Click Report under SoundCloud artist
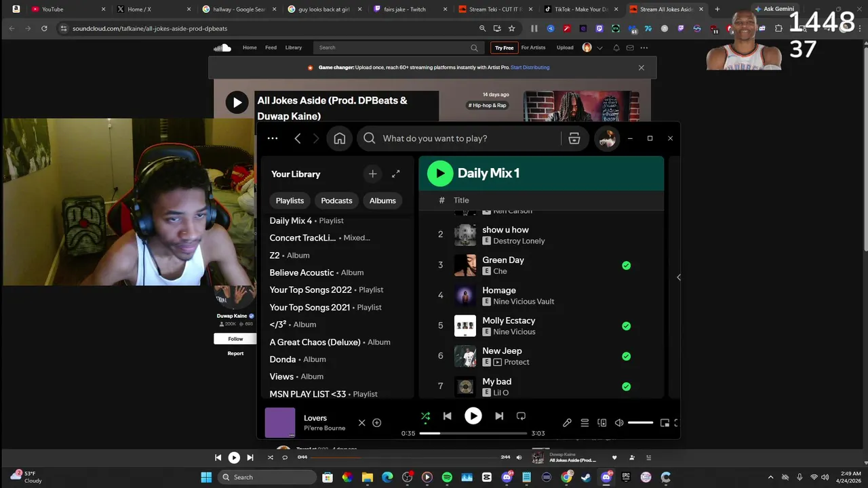The width and height of the screenshot is (868, 488). 235,353
